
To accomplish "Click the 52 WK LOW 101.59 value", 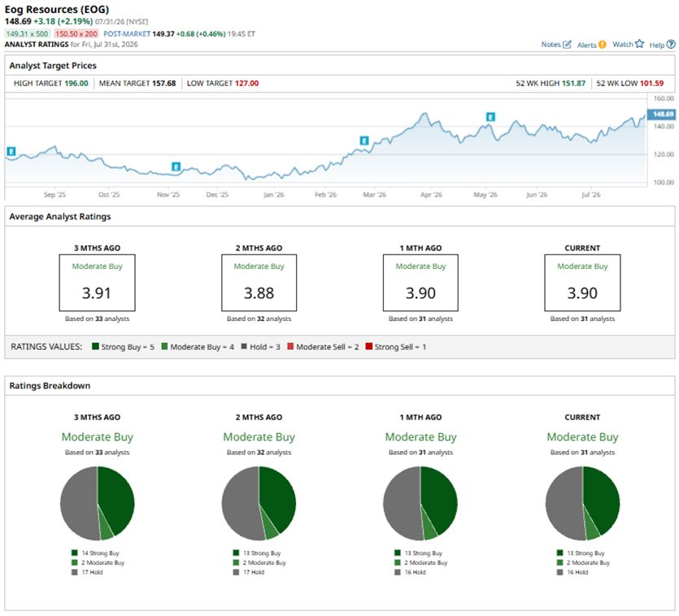I will (651, 83).
